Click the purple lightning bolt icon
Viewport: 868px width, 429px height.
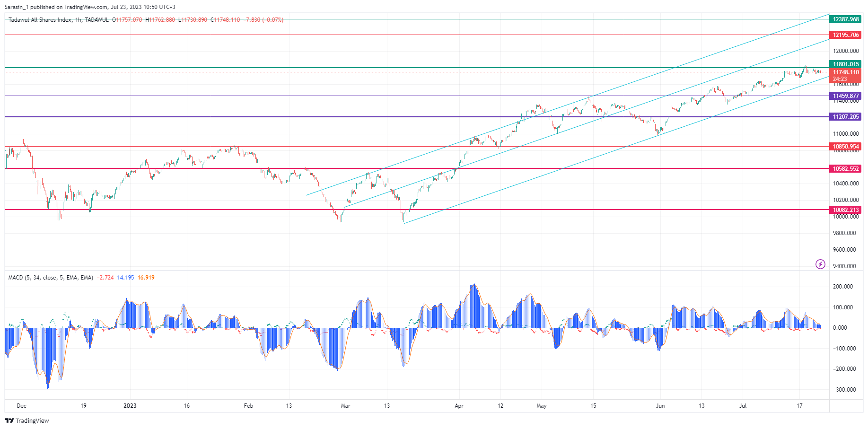click(x=820, y=264)
